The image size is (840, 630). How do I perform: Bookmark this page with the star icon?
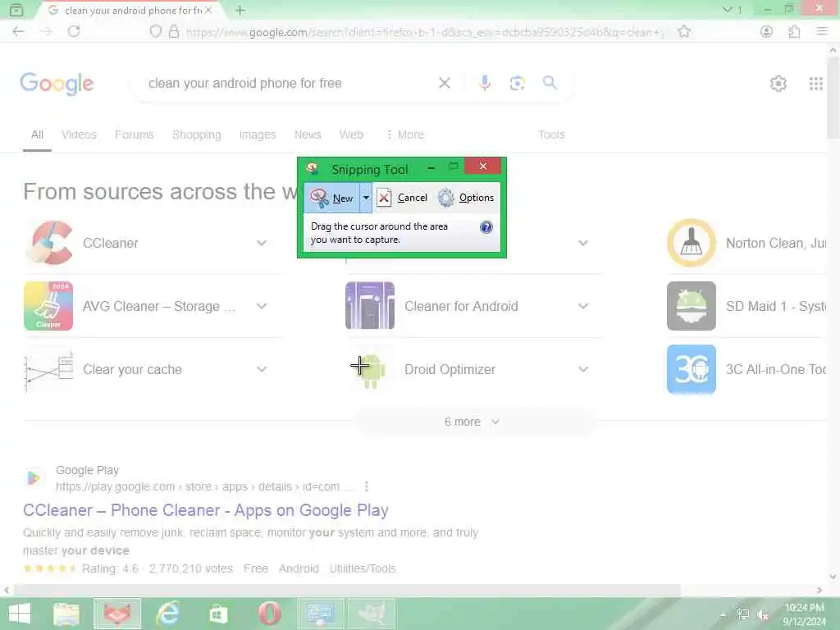coord(683,32)
